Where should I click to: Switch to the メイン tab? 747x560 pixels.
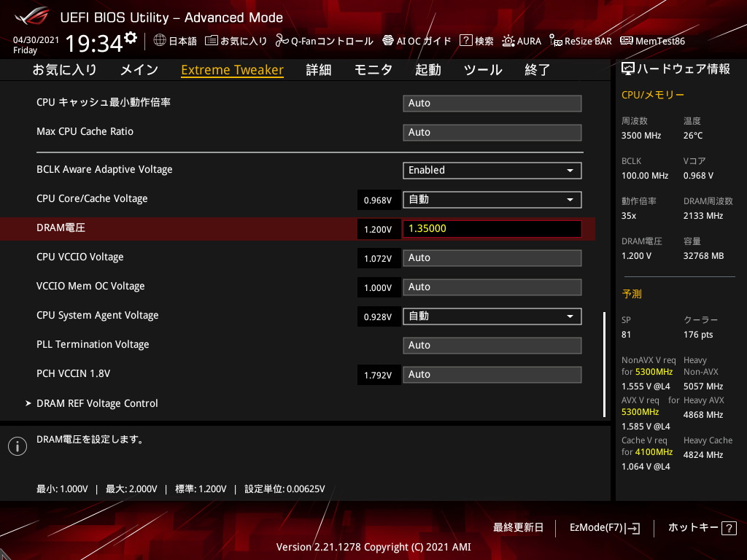139,70
